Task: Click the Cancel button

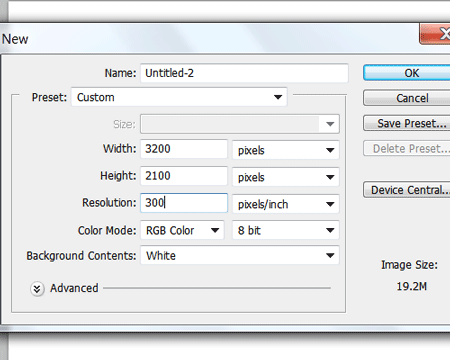Action: [407, 98]
